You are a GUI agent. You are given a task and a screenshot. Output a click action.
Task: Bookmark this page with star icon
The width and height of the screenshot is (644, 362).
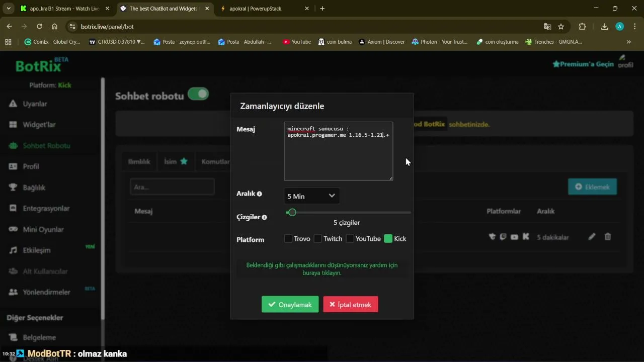coord(561,27)
